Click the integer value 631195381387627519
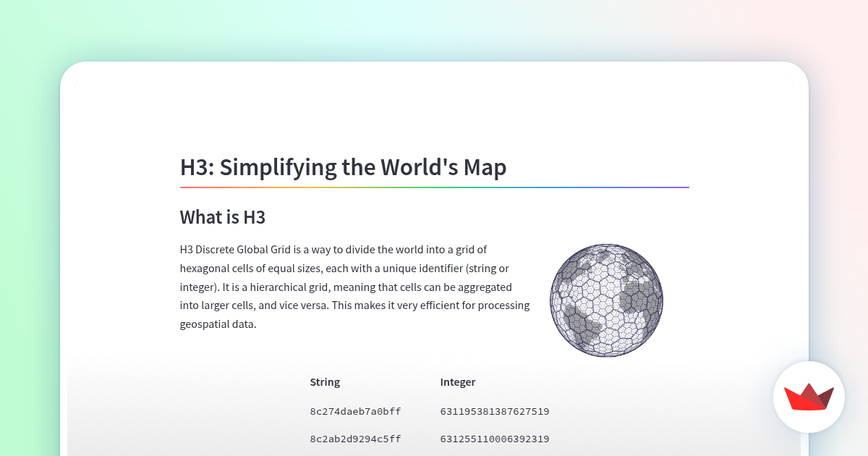Image resolution: width=868 pixels, height=456 pixels. pyautogui.click(x=495, y=411)
